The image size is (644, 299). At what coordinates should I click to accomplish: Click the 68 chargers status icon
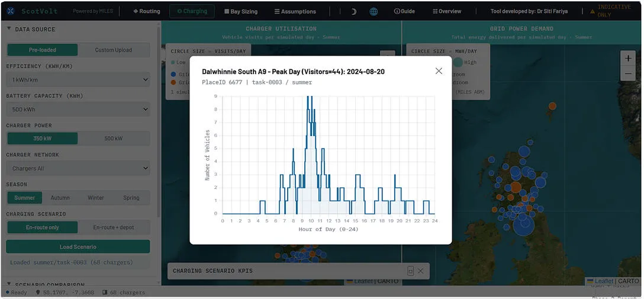105,292
